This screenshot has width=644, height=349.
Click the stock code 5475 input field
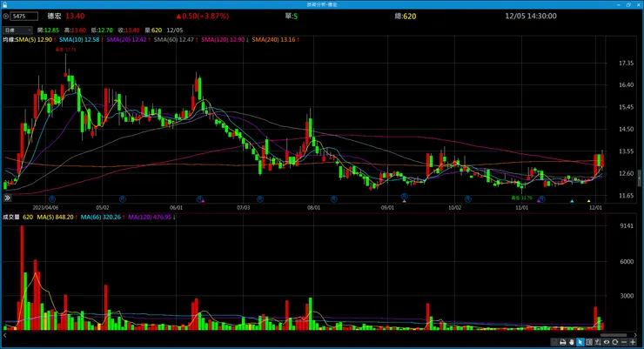coord(24,17)
